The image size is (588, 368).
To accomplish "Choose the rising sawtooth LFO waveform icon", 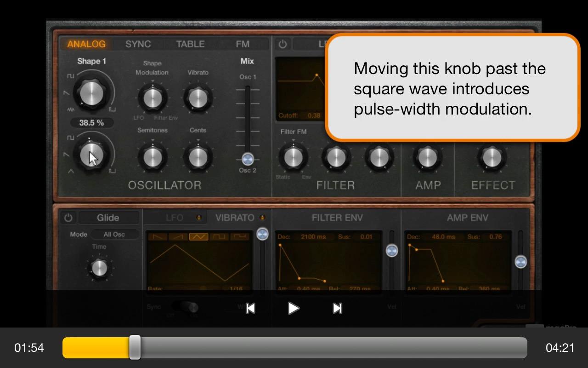I will click(178, 236).
